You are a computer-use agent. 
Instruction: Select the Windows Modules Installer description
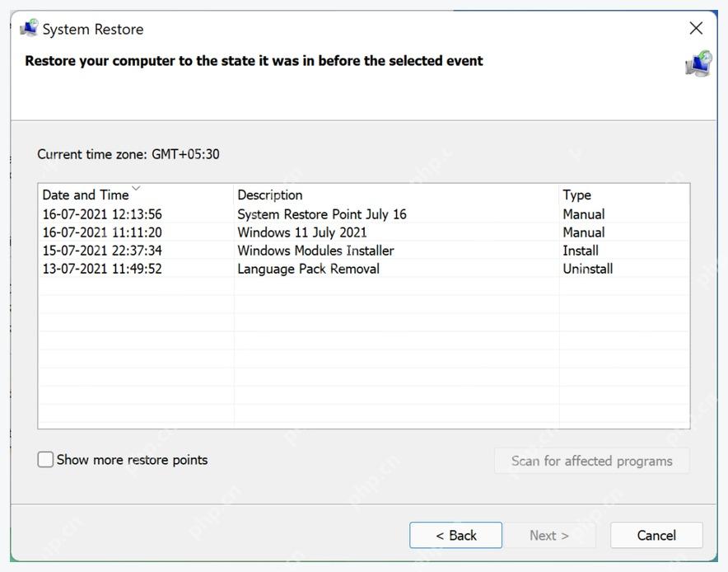pos(315,251)
